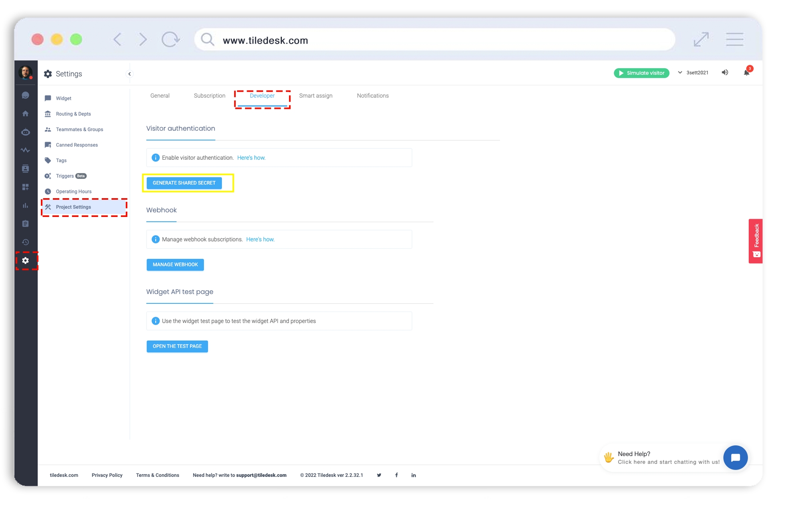The height and width of the screenshot is (532, 786).
Task: Open webhook subscriptions Here's how link
Action: coord(260,239)
